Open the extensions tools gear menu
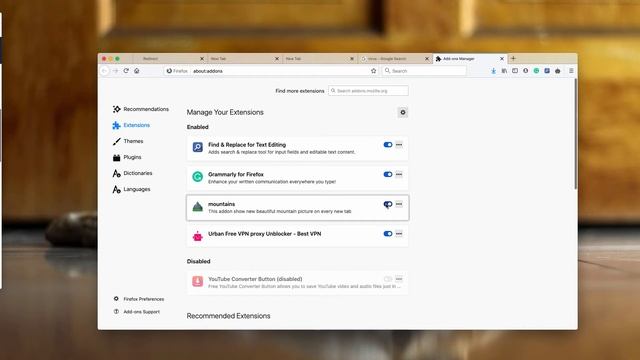The height and width of the screenshot is (360, 640). click(402, 112)
